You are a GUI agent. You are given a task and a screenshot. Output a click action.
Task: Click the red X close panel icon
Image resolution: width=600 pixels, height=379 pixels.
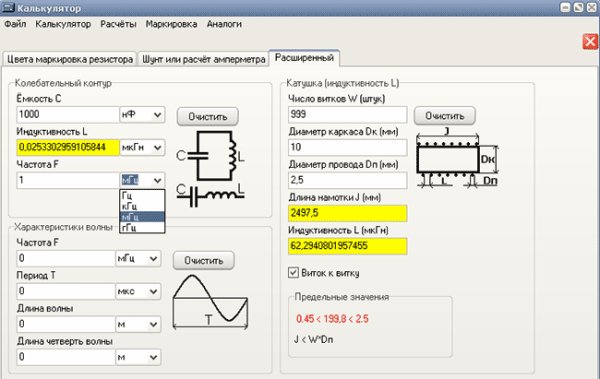pos(590,41)
